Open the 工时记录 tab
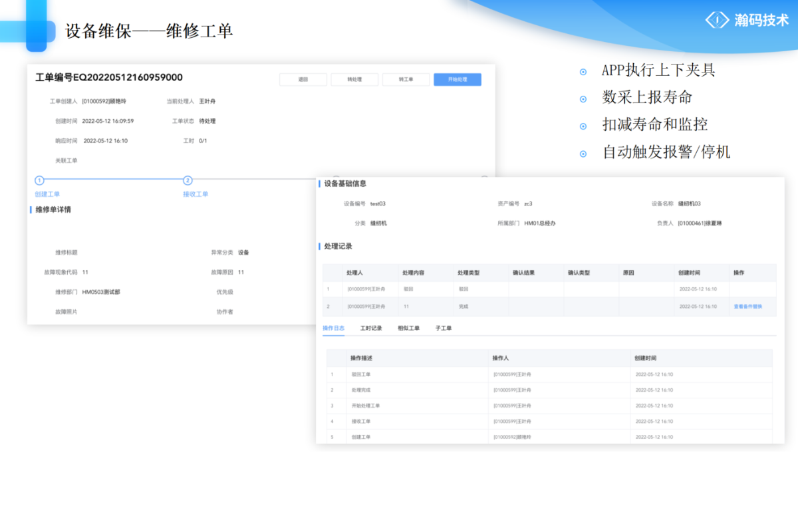798x532 pixels. (x=370, y=328)
